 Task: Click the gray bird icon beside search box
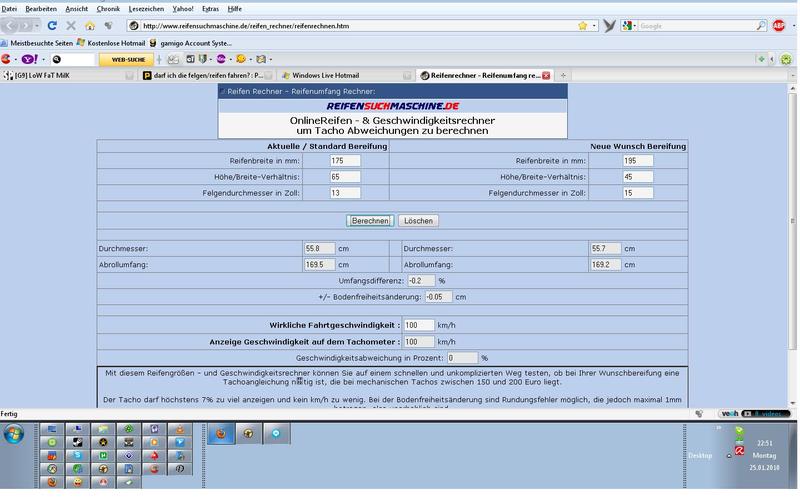click(x=609, y=26)
